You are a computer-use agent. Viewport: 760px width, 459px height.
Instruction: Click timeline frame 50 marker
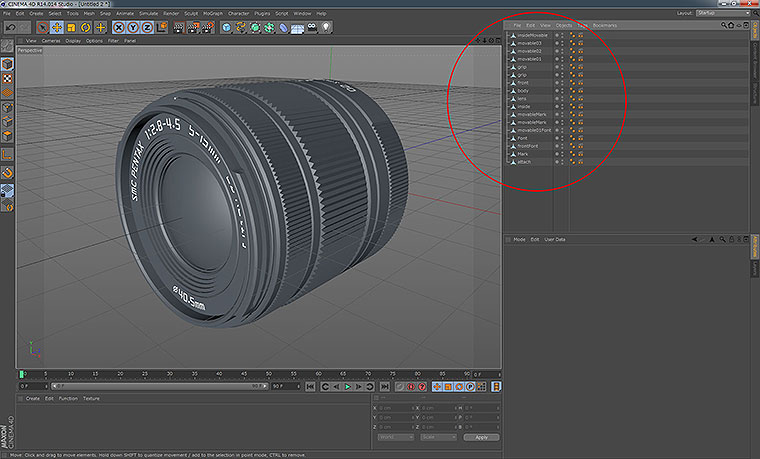click(269, 374)
